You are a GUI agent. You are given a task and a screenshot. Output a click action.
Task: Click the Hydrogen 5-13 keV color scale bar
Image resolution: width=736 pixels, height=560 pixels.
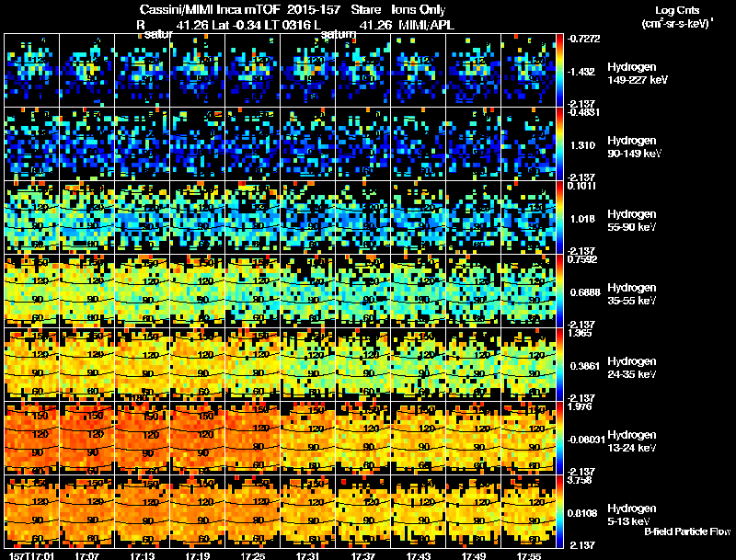pos(559,511)
